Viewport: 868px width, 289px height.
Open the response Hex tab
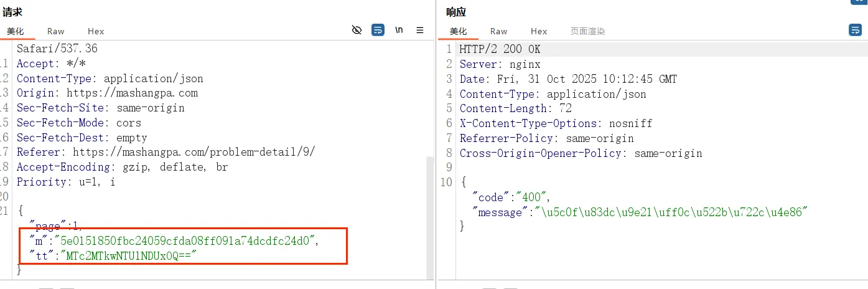click(x=539, y=31)
